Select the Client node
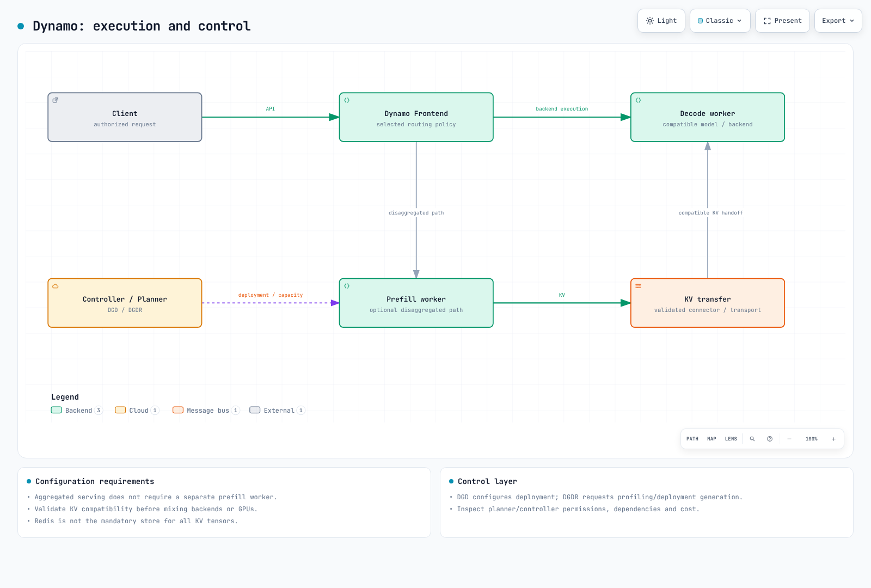This screenshot has height=588, width=871. tap(125, 117)
